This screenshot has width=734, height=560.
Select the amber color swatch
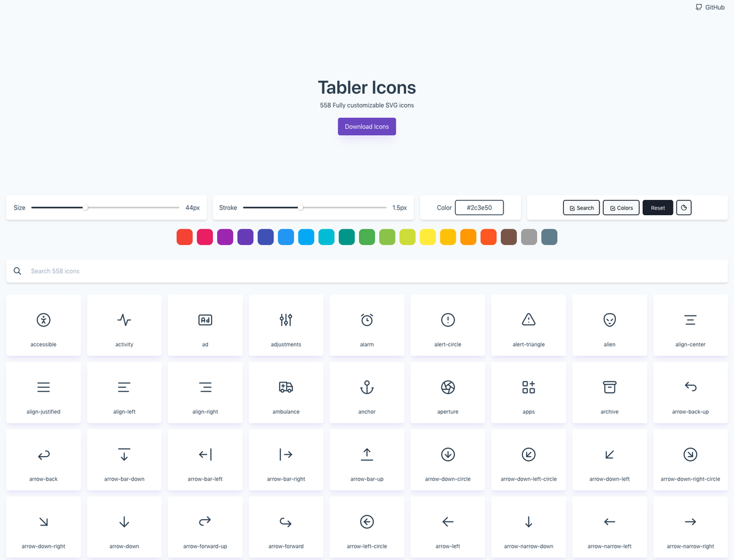(448, 237)
